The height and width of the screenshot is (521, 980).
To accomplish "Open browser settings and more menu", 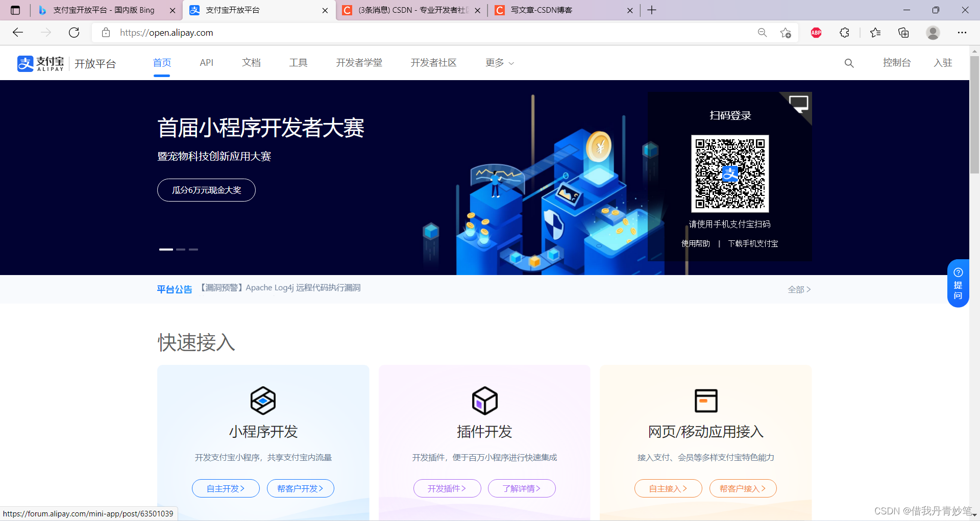I will tap(962, 33).
